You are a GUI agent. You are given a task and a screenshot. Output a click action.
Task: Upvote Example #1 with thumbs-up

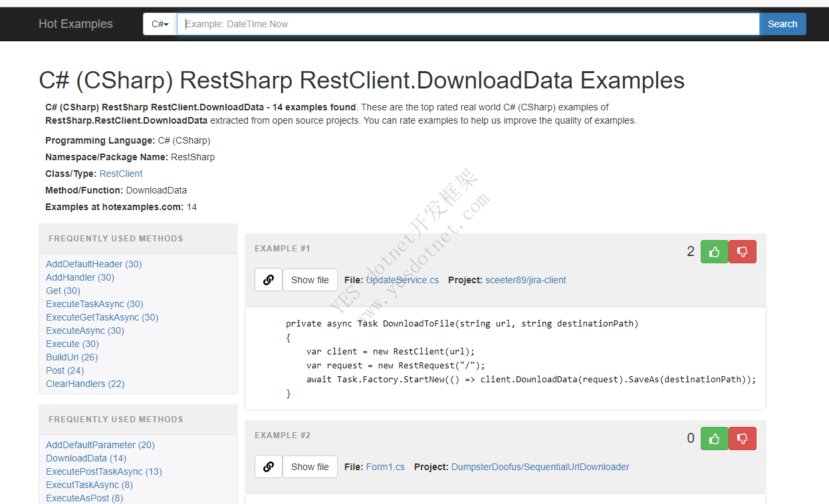[715, 252]
